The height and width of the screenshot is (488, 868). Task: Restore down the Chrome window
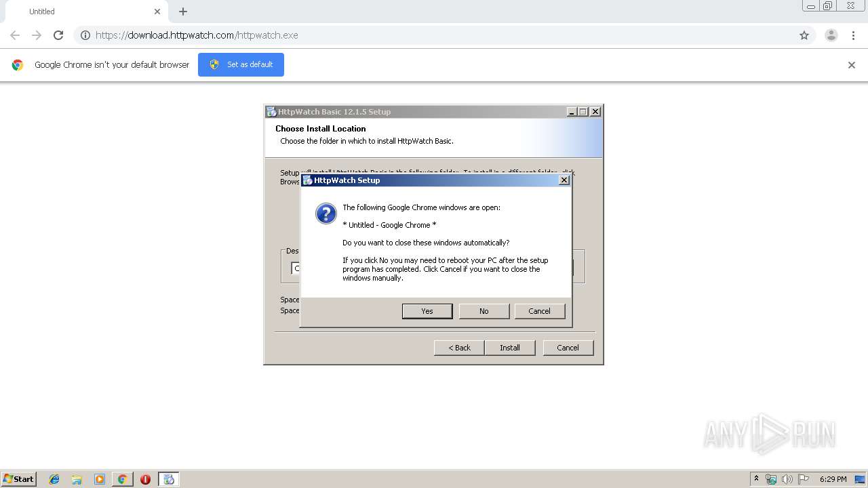point(828,6)
